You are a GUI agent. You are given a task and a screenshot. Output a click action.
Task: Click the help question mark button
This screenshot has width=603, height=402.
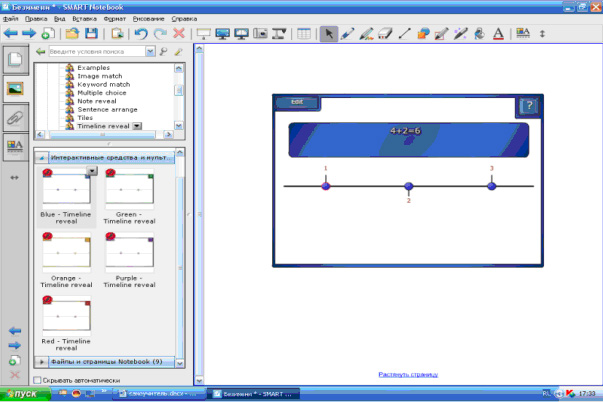(529, 107)
